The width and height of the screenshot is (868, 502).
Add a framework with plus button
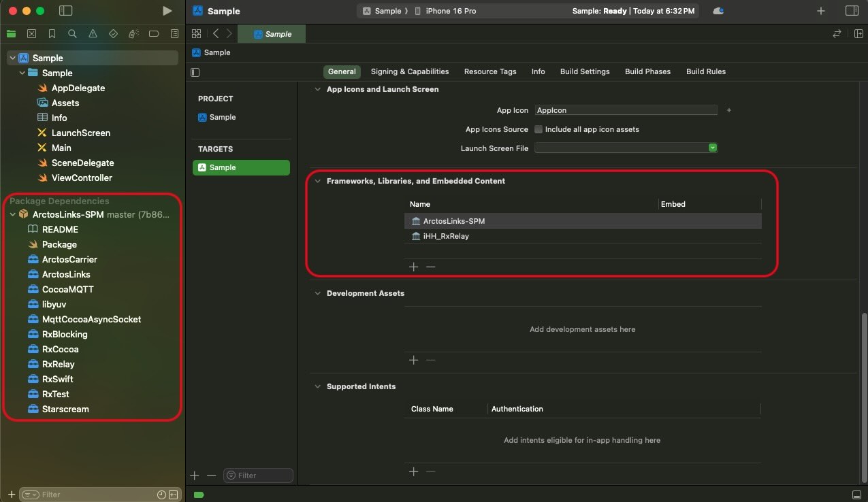tap(413, 267)
